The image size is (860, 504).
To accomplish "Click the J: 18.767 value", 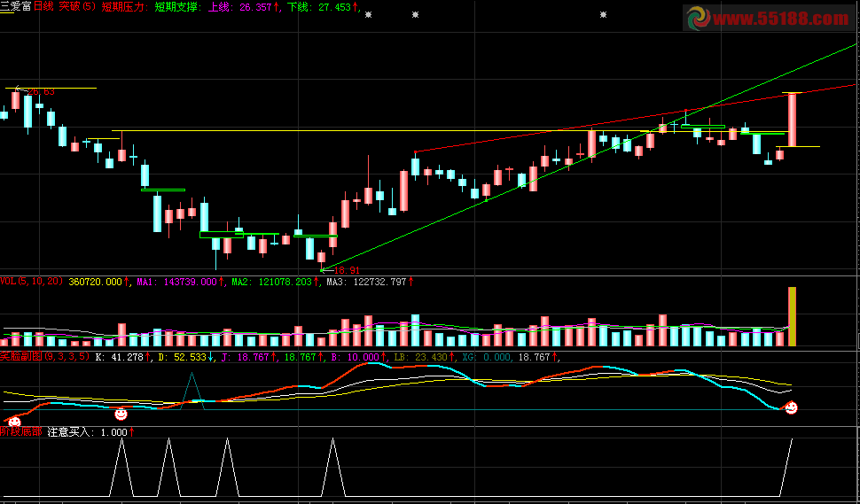I will pyautogui.click(x=249, y=357).
